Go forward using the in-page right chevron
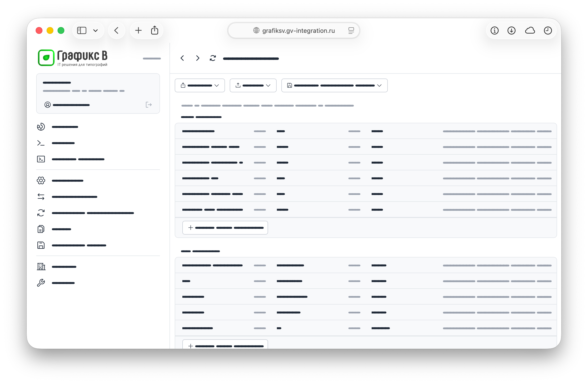Image resolution: width=588 pixels, height=384 pixels. point(198,58)
